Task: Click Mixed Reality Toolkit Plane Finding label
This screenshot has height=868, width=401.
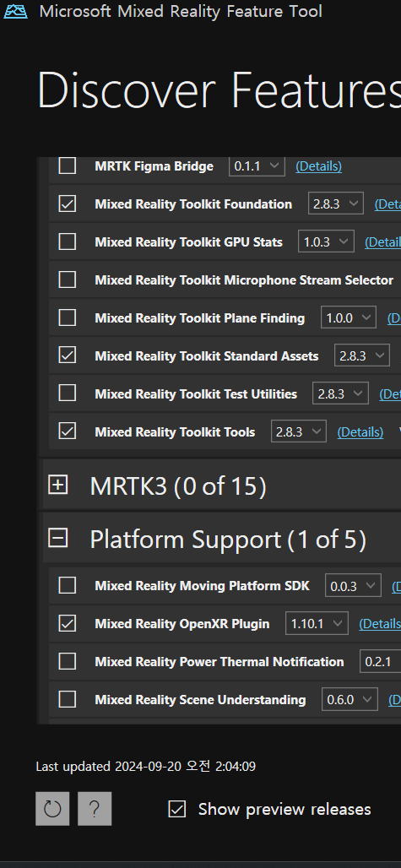Action: coord(200,317)
